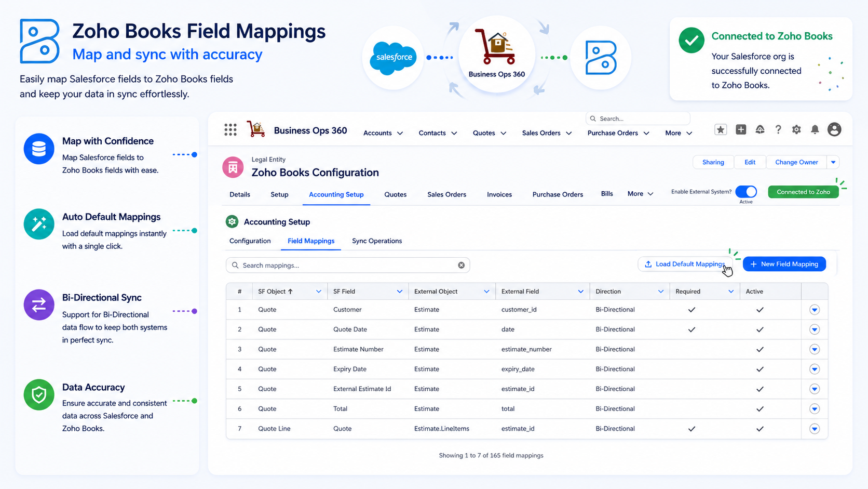Open row actions for the Customer mapping
Image resolution: width=868 pixels, height=489 pixels.
click(815, 310)
